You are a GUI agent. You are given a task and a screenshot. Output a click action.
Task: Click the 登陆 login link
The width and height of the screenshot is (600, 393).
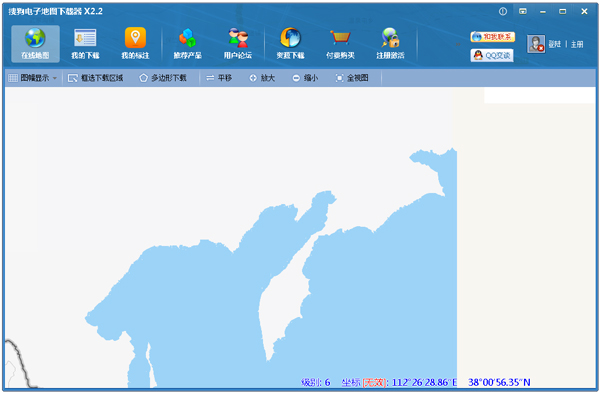pos(554,44)
